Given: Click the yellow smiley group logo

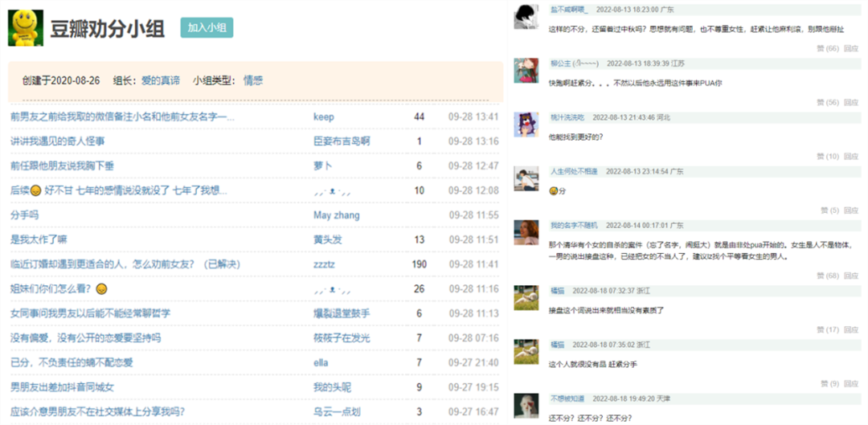Looking at the screenshot, I should [x=25, y=28].
